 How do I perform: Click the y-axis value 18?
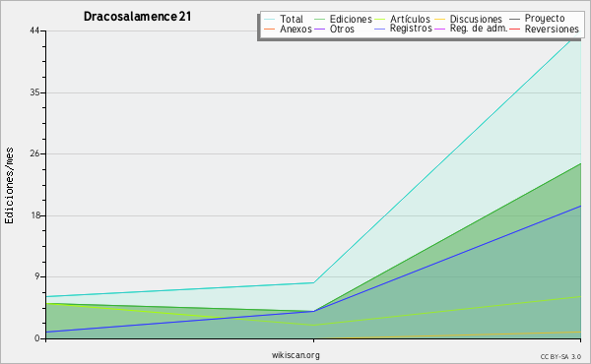[x=34, y=215]
